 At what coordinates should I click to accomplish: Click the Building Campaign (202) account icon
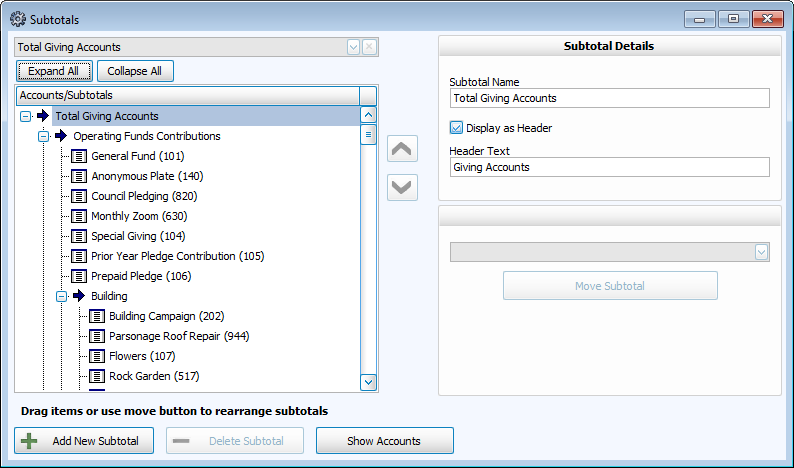[97, 316]
